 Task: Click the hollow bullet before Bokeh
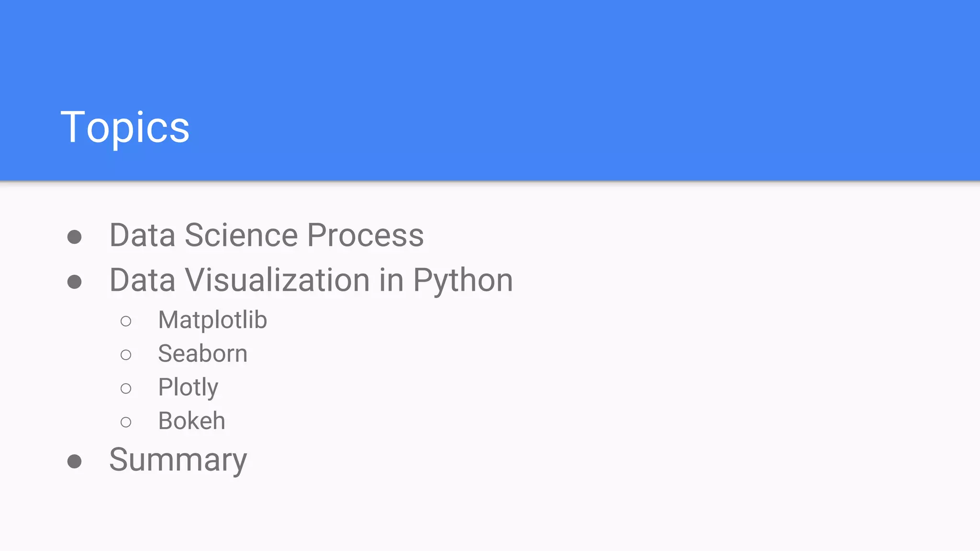pos(126,422)
